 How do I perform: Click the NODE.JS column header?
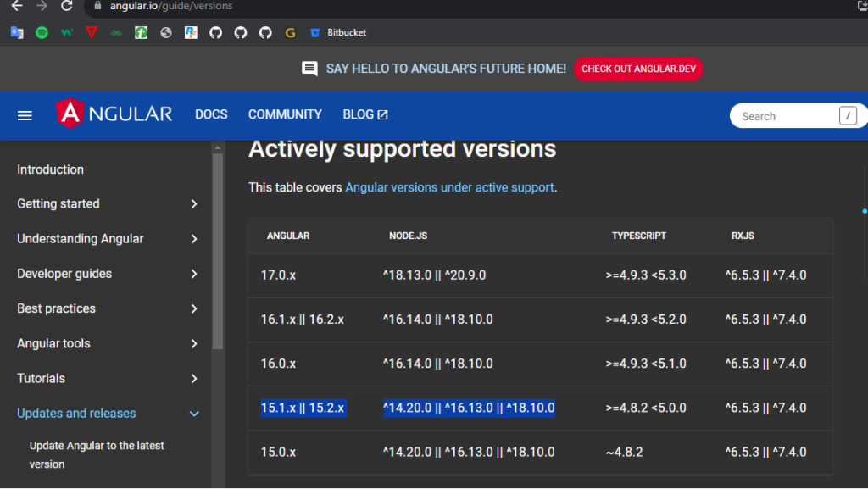coord(408,236)
